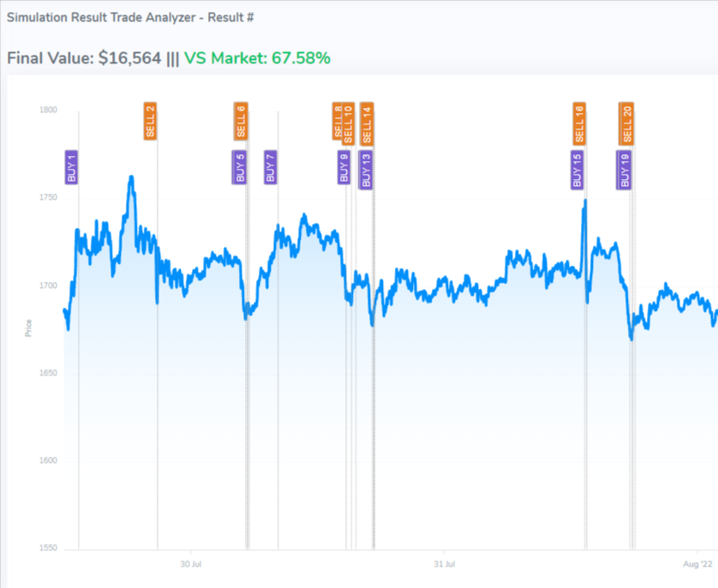
Task: Click the BUY 7 purple marker
Action: (271, 168)
